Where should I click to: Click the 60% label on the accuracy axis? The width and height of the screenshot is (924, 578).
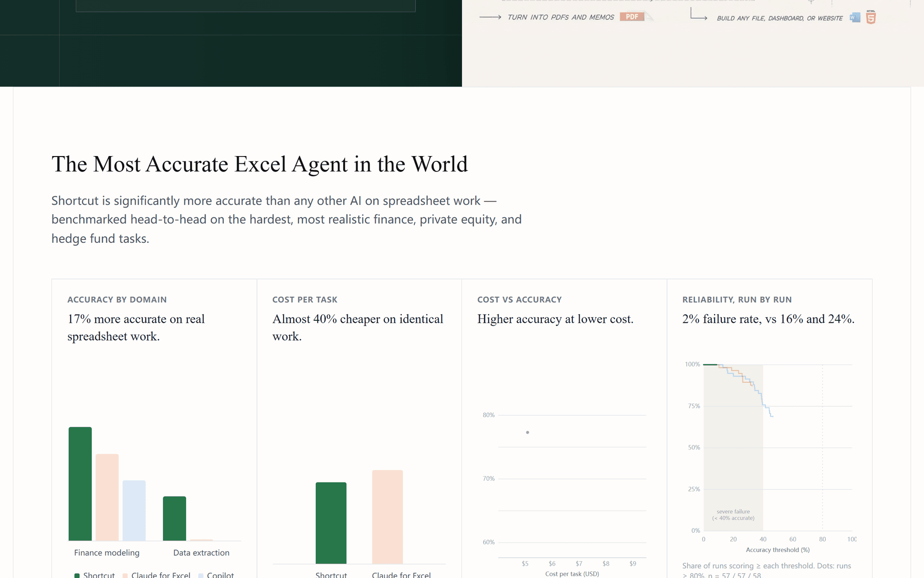[x=488, y=542]
